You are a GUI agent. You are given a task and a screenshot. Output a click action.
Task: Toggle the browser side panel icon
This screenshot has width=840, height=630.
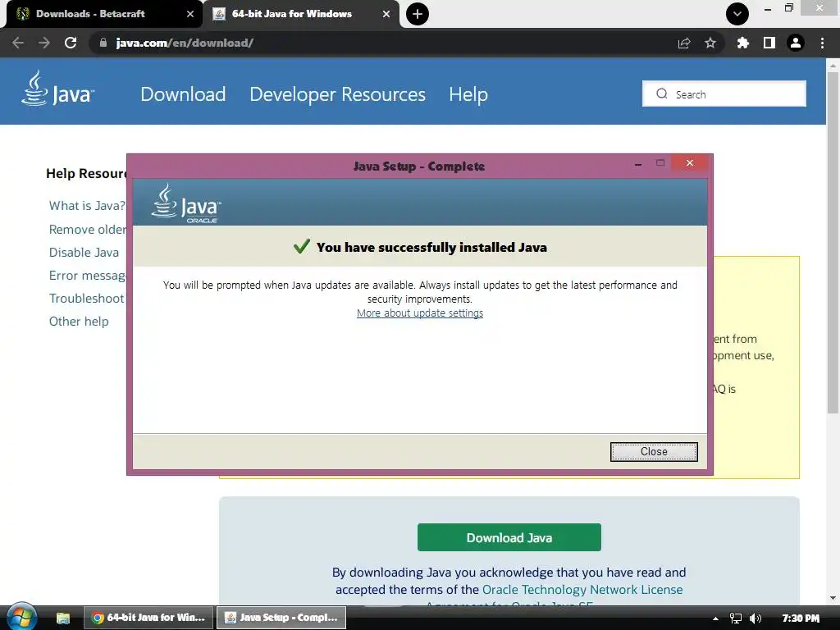[769, 43]
